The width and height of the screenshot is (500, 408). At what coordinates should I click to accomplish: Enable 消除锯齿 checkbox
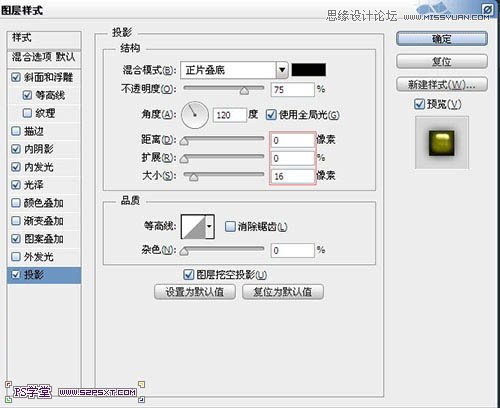(x=230, y=227)
